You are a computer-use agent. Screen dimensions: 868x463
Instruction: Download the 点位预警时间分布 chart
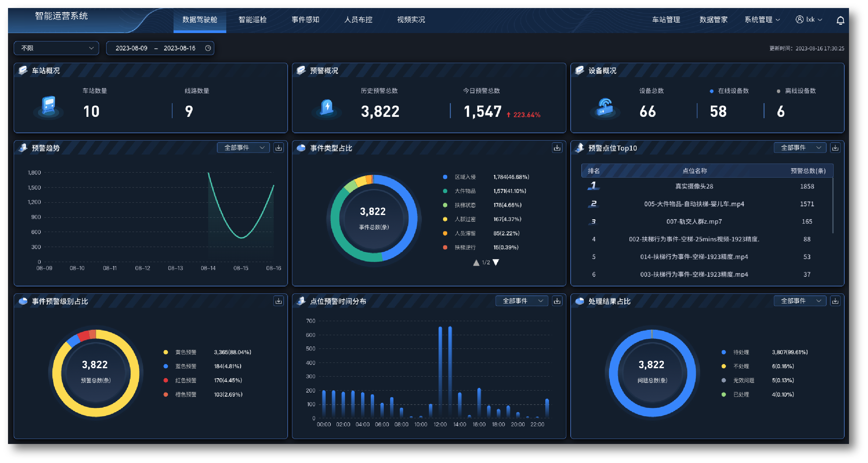[557, 301]
